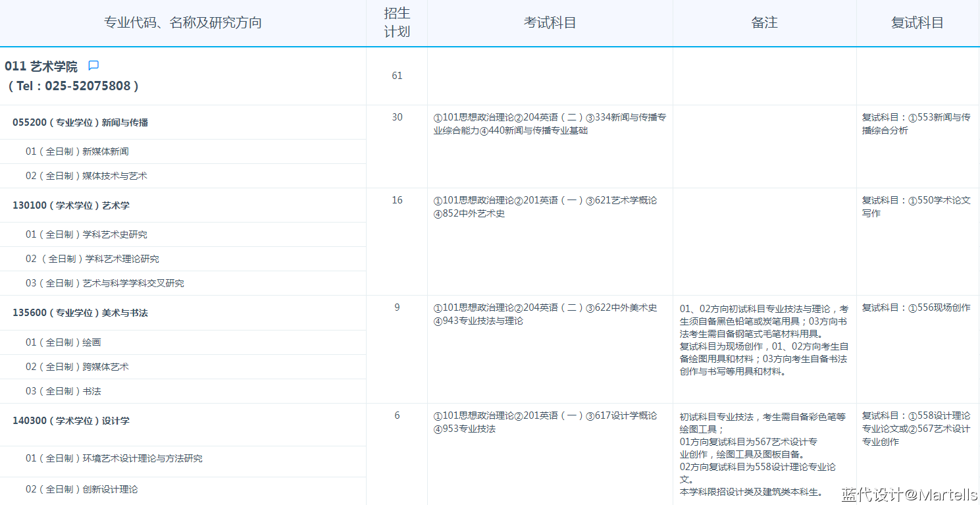Select direction 03 书法
980x505 pixels.
point(63,391)
